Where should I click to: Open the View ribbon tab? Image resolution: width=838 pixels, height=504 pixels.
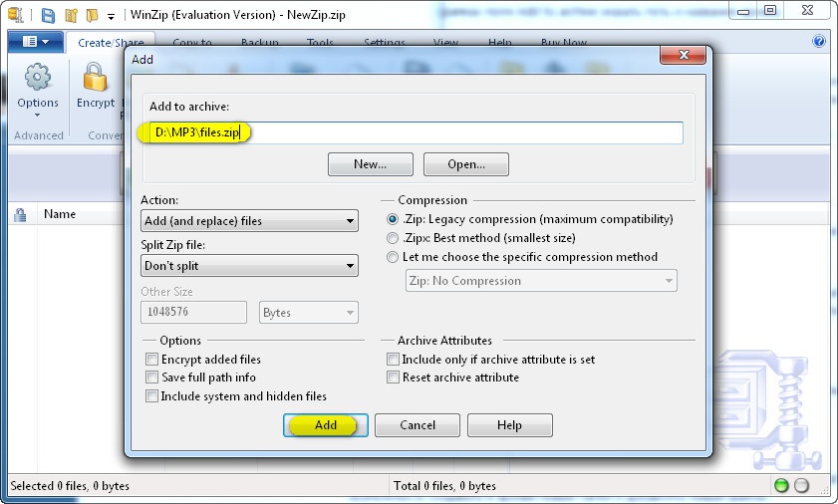click(445, 42)
